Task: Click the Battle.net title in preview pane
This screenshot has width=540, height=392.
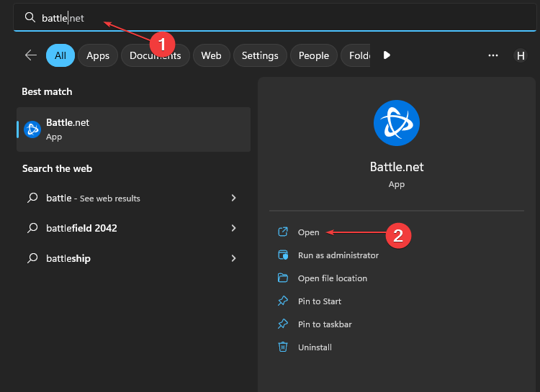Action: click(397, 167)
